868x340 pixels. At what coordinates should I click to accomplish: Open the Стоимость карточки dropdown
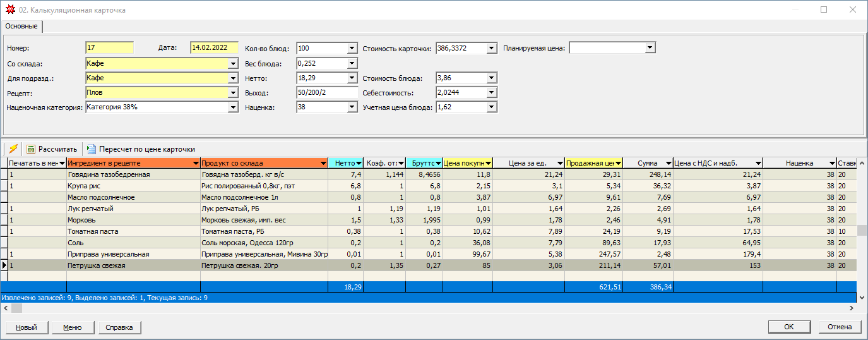492,48
